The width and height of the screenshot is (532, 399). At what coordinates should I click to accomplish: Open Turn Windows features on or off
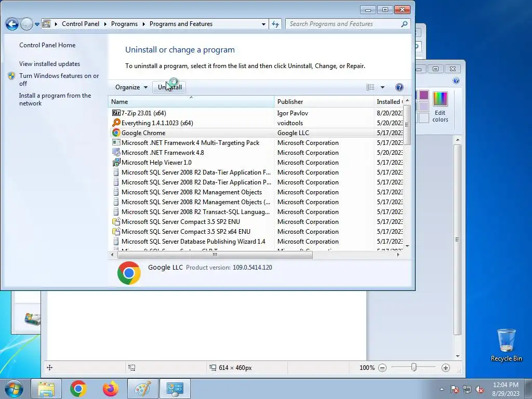(59, 79)
